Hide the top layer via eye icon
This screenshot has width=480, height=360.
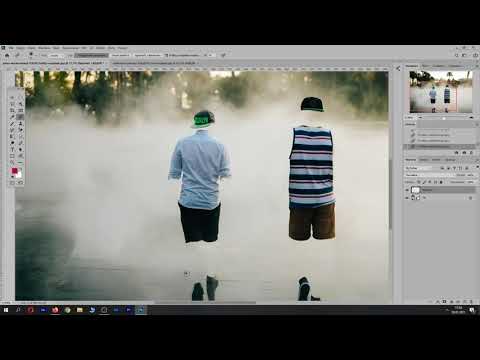407,190
